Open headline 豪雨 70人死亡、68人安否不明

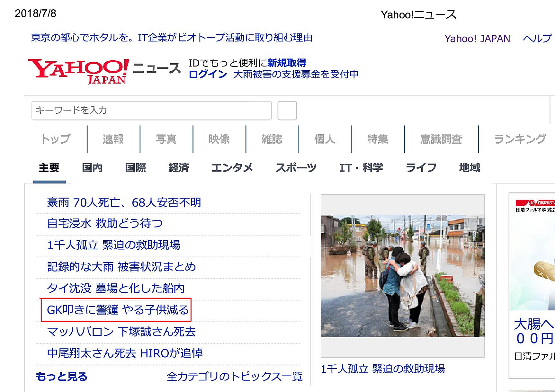coord(124,203)
